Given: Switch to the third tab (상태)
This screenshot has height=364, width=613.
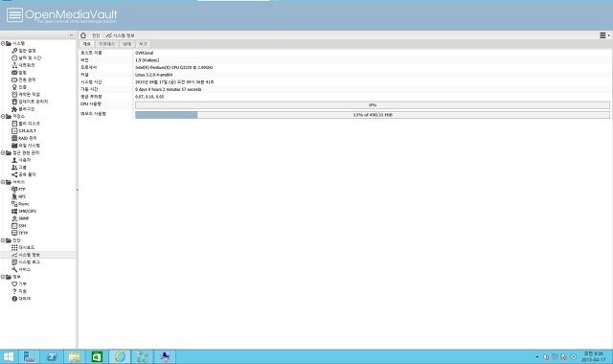Looking at the screenshot, I should coord(127,44).
